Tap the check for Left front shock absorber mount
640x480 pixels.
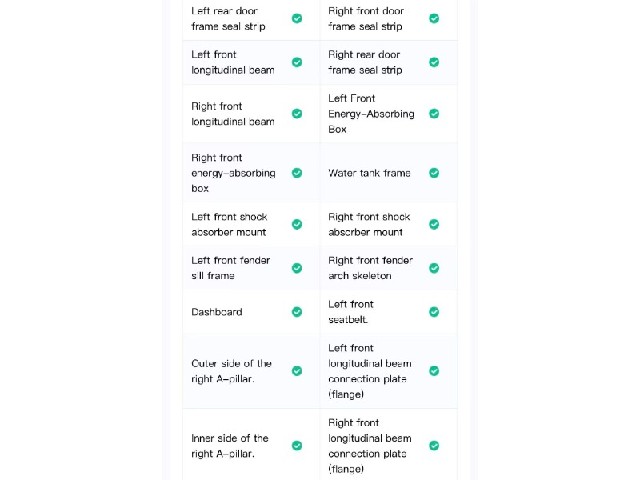(x=297, y=224)
